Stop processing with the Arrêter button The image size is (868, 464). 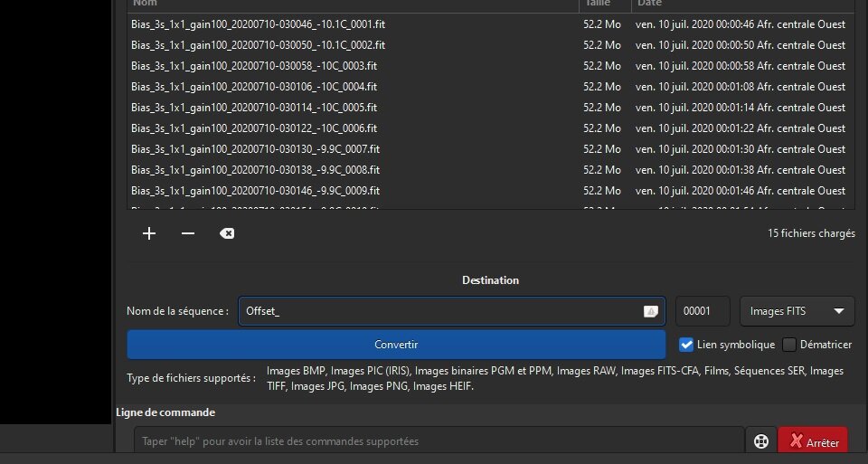pos(813,441)
